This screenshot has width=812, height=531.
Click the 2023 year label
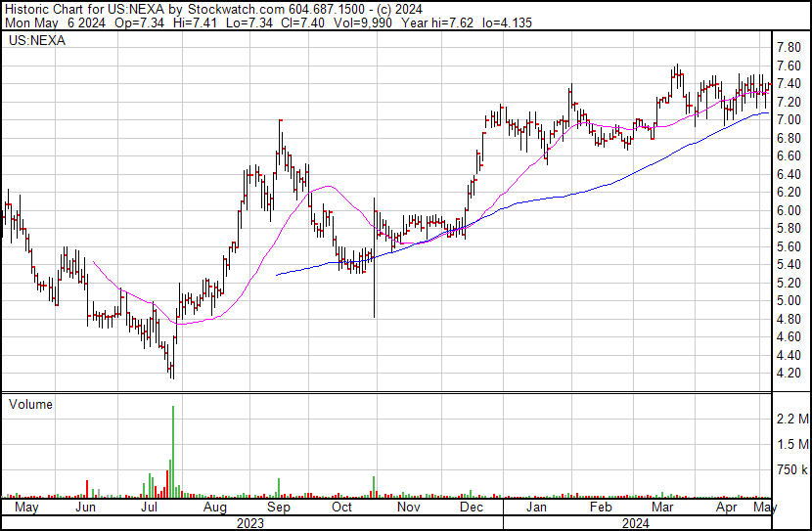250,523
